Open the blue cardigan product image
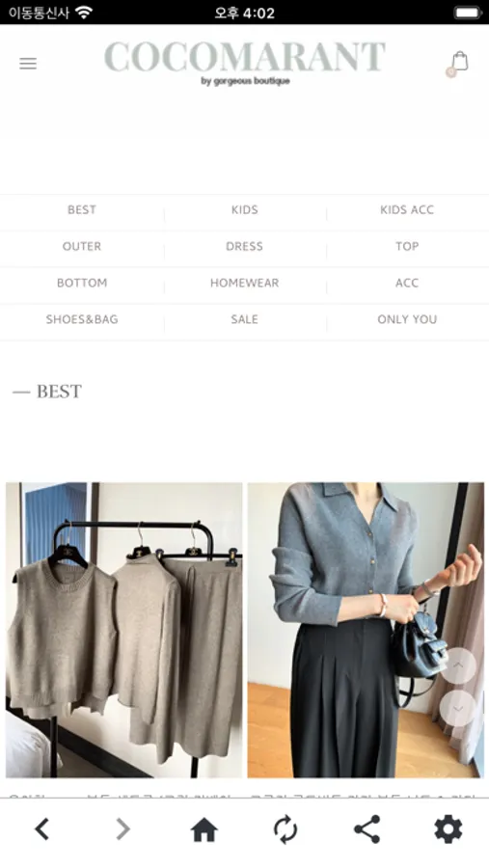Viewport: 489px width, 868px height. click(x=366, y=630)
